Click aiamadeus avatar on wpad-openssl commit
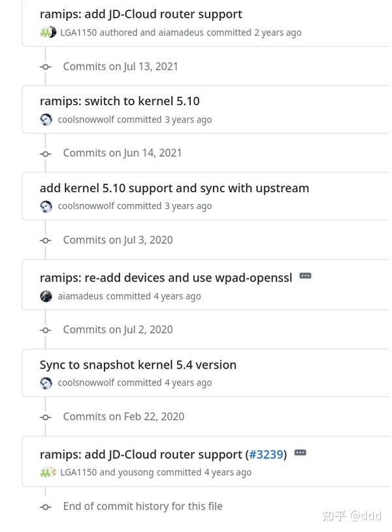The height and width of the screenshot is (532, 392). tap(46, 296)
